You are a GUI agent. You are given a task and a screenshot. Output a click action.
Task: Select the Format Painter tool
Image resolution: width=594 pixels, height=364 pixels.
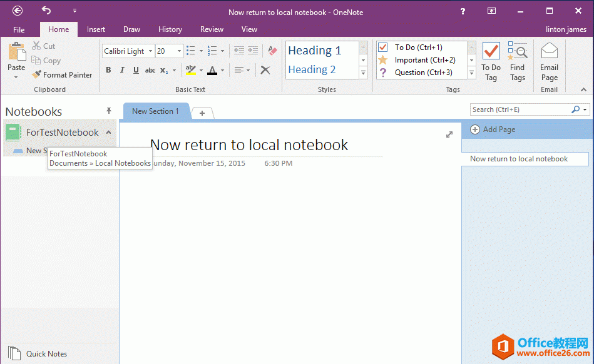(63, 74)
